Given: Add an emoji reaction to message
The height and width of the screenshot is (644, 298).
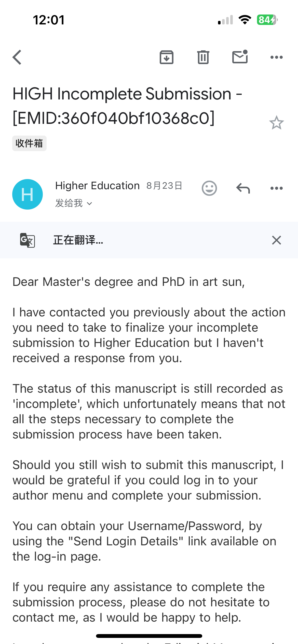Looking at the screenshot, I should point(209,188).
